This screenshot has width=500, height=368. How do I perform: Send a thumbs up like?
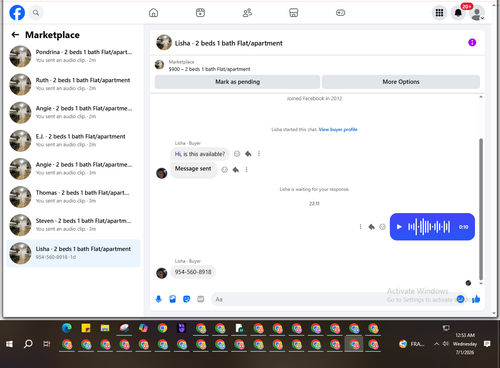click(x=476, y=299)
